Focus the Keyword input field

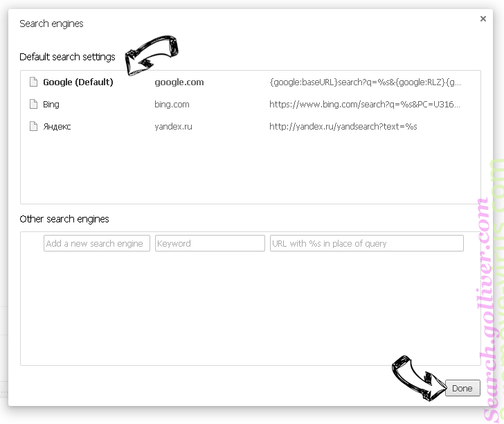pyautogui.click(x=210, y=243)
